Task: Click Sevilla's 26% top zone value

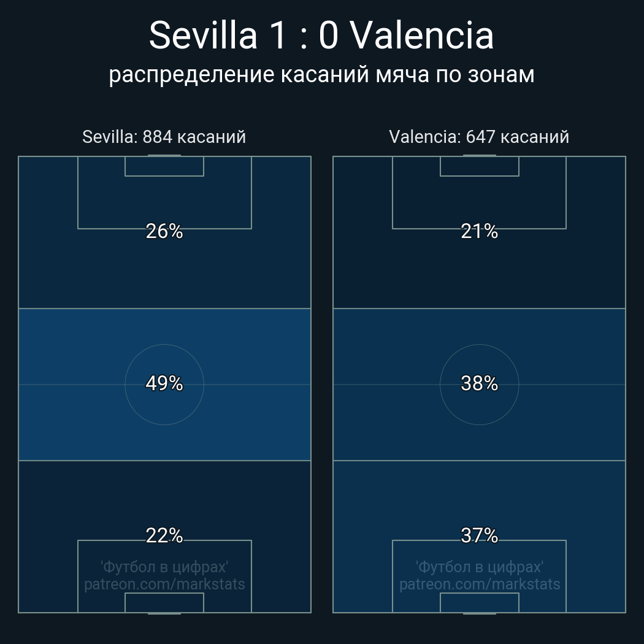Action: pos(164,231)
